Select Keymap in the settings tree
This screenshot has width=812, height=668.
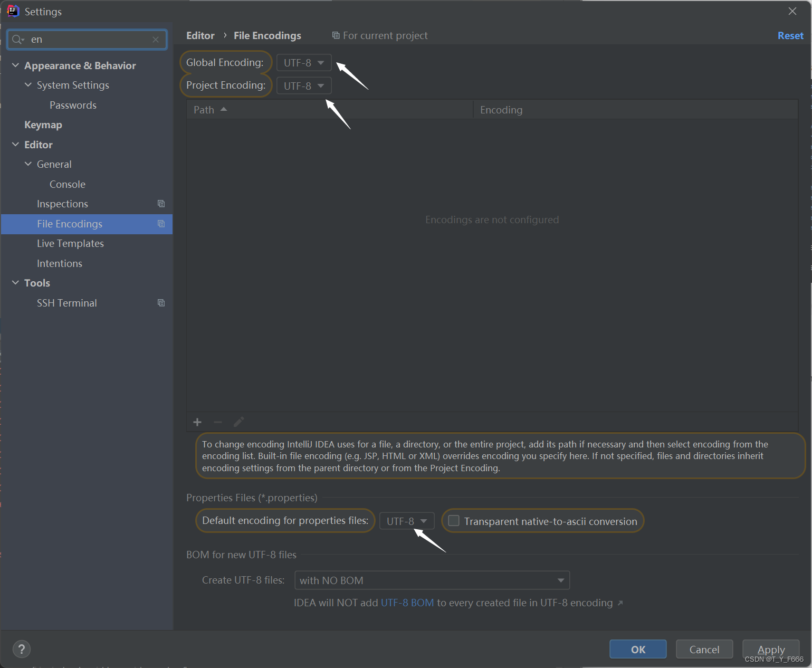(43, 125)
